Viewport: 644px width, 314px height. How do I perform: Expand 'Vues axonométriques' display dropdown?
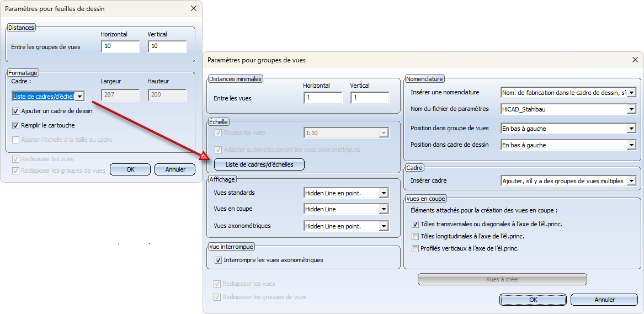pyautogui.click(x=384, y=226)
